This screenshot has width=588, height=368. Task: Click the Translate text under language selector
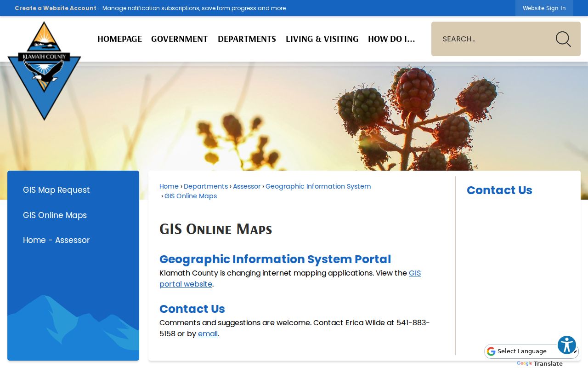[x=548, y=363]
